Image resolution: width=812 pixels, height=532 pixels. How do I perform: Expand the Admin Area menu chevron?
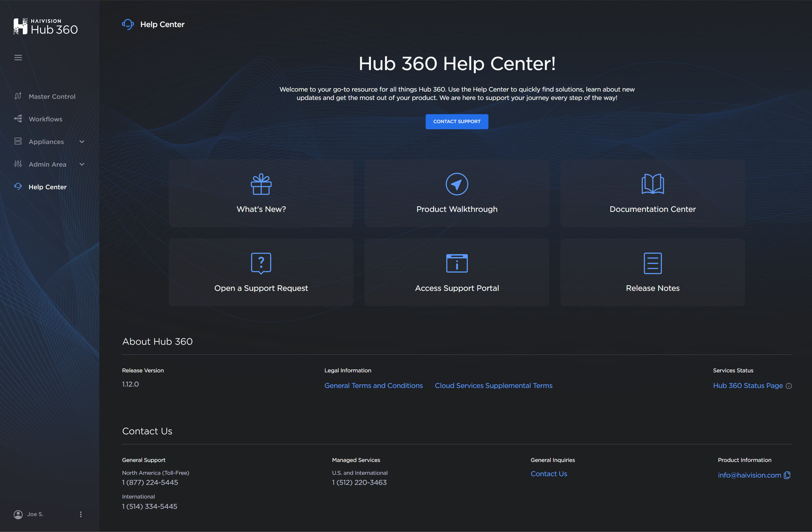82,164
